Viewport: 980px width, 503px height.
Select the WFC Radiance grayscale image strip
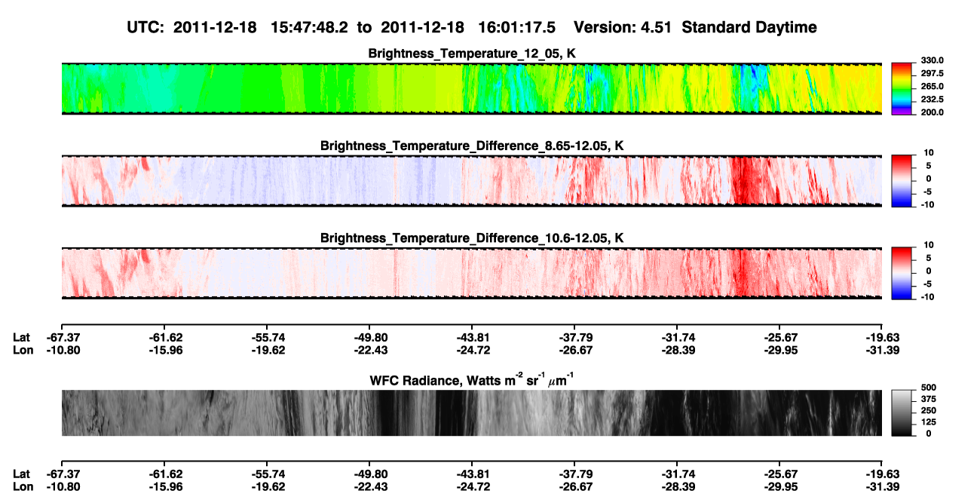click(472, 413)
